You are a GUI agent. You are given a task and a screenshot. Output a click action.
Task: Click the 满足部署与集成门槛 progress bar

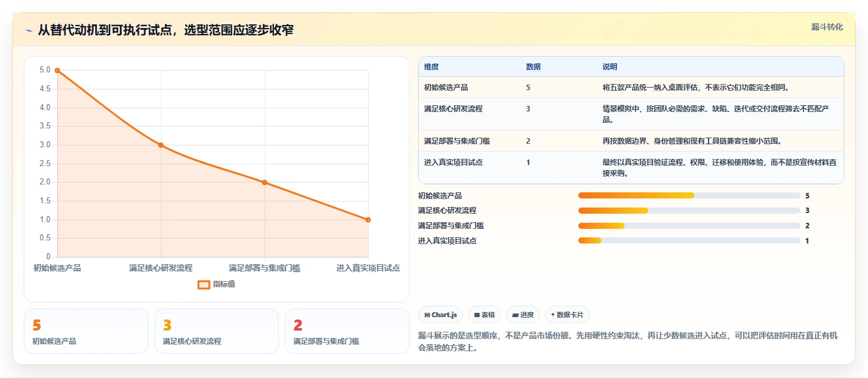[x=689, y=226]
